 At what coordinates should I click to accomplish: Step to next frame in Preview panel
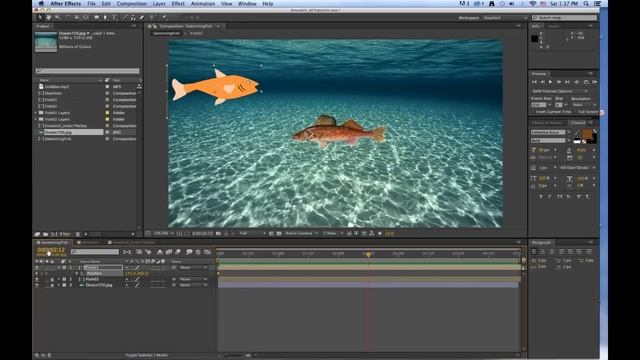point(559,82)
